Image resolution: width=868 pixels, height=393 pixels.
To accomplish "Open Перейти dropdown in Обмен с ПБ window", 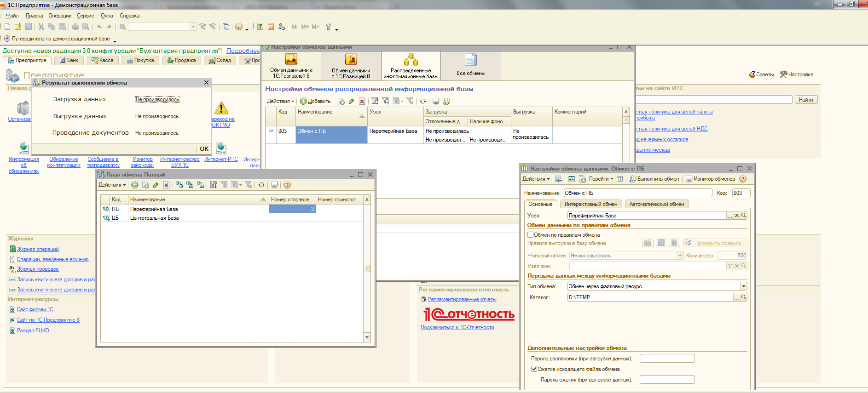I will click(601, 179).
